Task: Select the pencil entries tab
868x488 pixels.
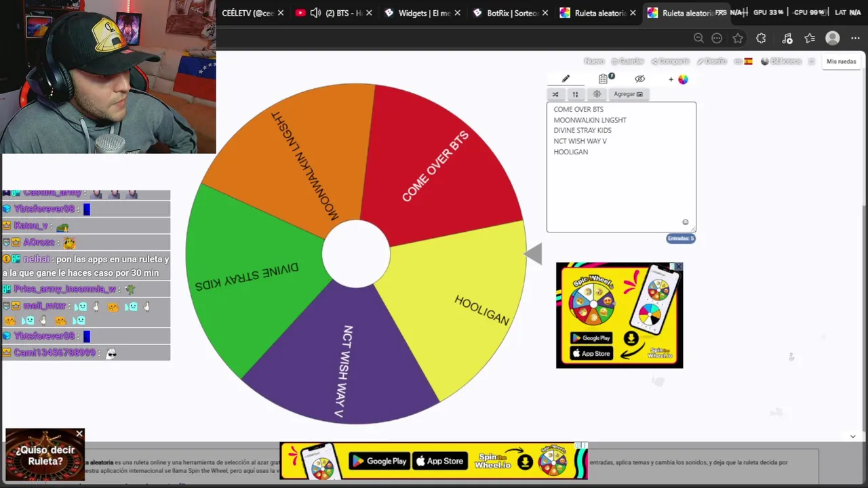Action: point(566,79)
